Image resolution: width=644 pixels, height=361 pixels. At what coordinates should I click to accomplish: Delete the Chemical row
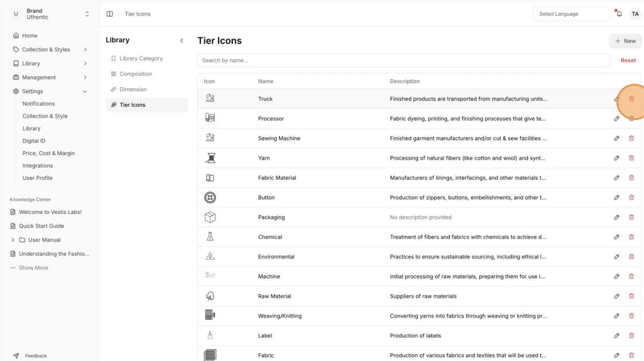(631, 237)
